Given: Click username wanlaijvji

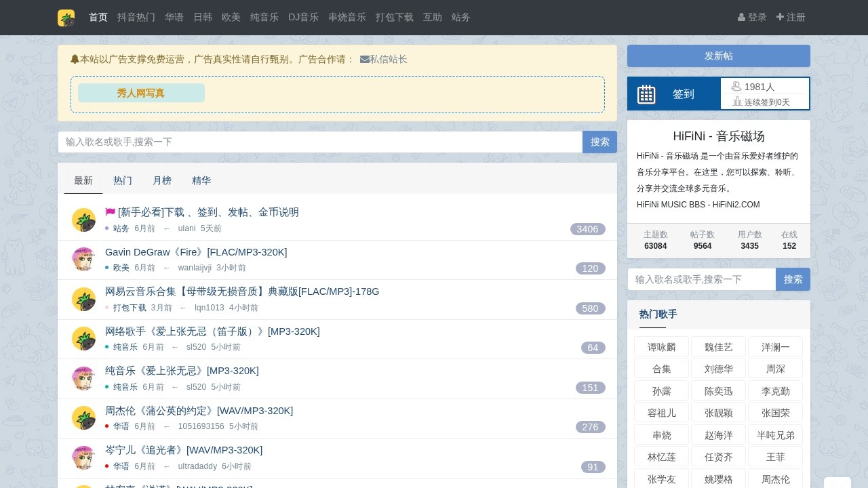Looking at the screenshot, I should pos(195,268).
